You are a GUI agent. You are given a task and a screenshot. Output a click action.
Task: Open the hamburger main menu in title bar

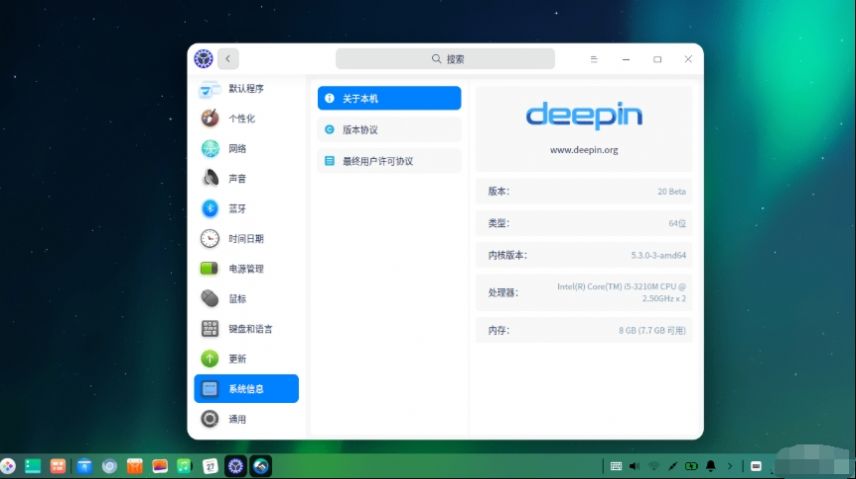coord(594,59)
